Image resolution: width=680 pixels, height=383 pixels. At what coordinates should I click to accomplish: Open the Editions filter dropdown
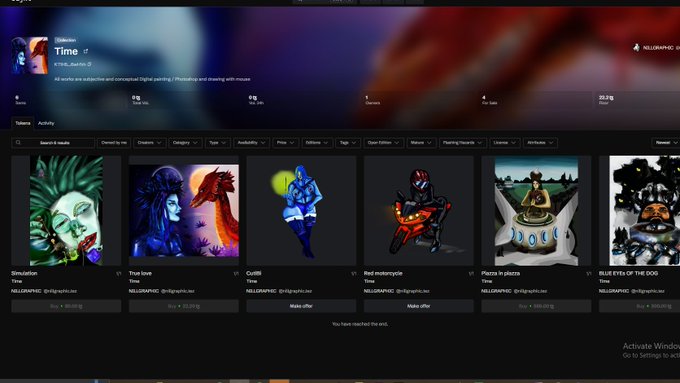click(x=317, y=143)
